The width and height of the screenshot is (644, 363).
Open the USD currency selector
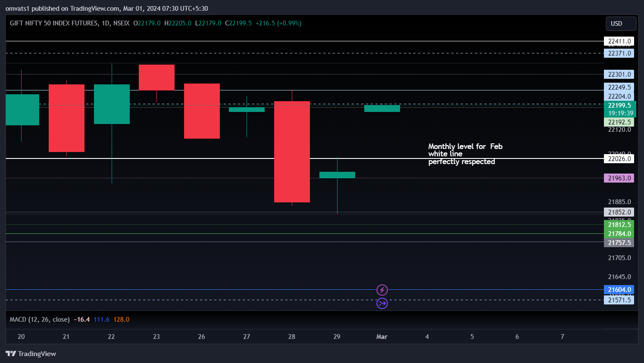point(621,24)
